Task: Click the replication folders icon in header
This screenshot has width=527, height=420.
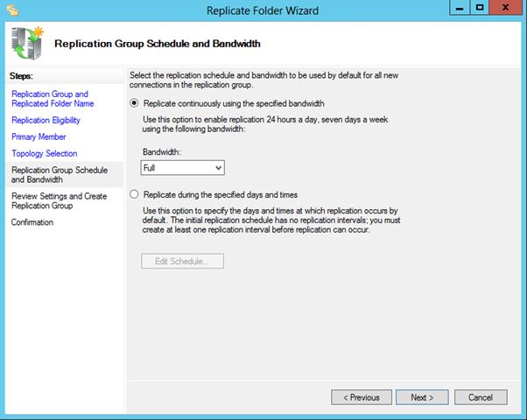Action: point(26,42)
